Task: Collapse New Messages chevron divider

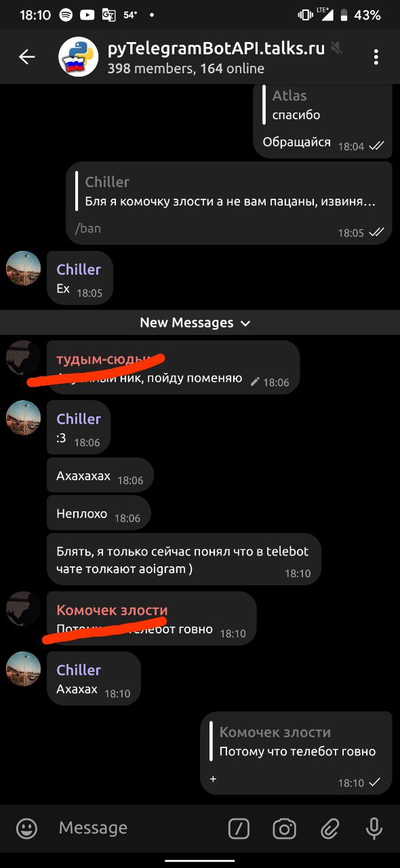Action: coord(245,323)
